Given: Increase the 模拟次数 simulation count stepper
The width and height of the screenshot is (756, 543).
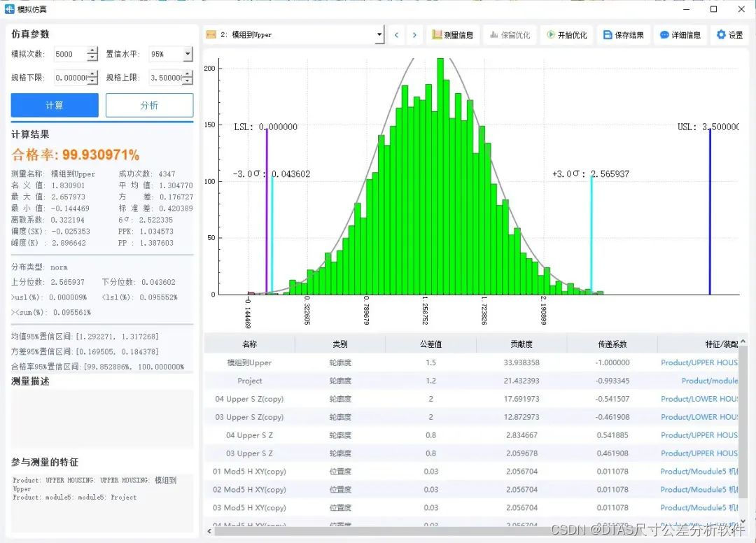Looking at the screenshot, I should coord(92,50).
